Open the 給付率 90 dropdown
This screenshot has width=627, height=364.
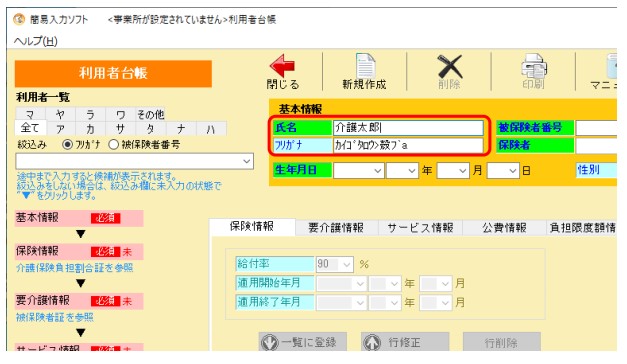[x=347, y=264]
